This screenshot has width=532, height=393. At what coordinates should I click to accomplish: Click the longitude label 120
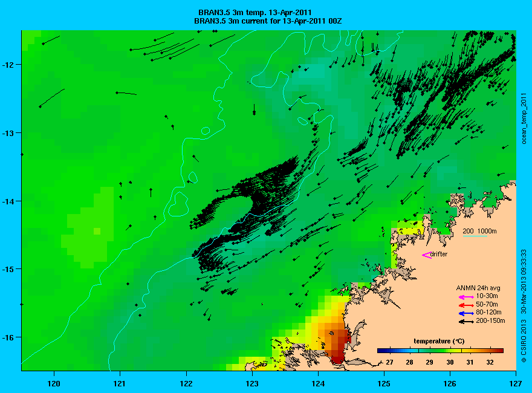pos(54,383)
